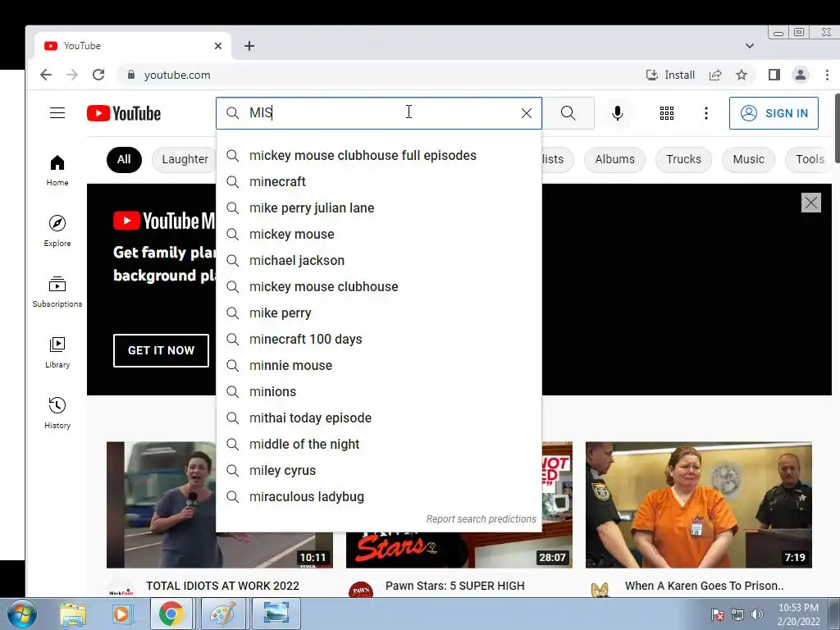Click the address bar youtube.com
The image size is (840, 630).
[177, 75]
